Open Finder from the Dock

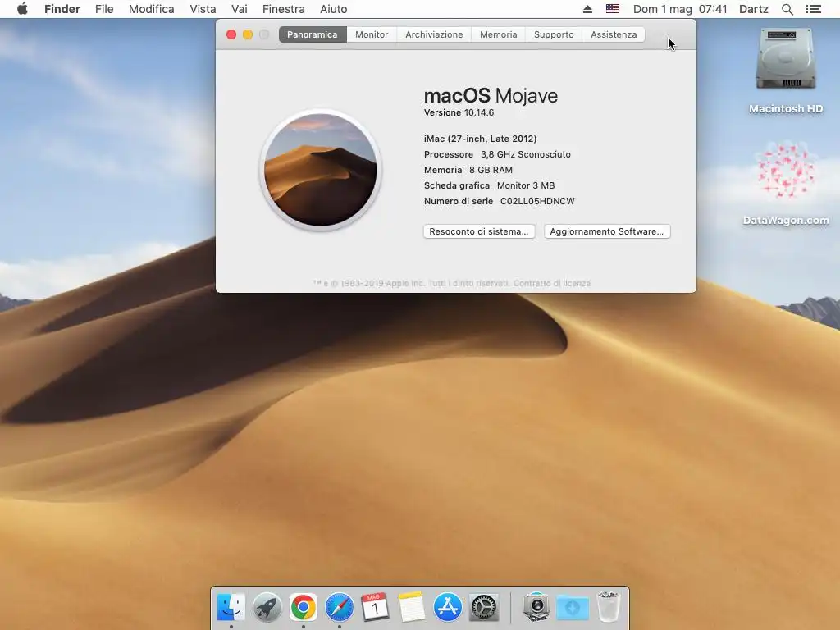click(231, 607)
